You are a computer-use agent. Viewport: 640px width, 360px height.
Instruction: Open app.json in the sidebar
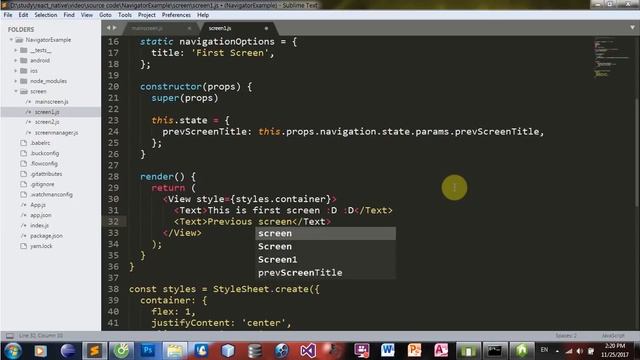(41, 215)
